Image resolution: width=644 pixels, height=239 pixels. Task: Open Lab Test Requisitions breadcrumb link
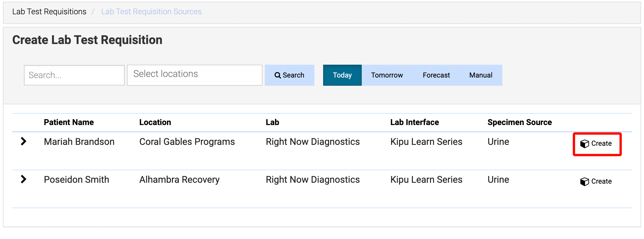pyautogui.click(x=49, y=12)
